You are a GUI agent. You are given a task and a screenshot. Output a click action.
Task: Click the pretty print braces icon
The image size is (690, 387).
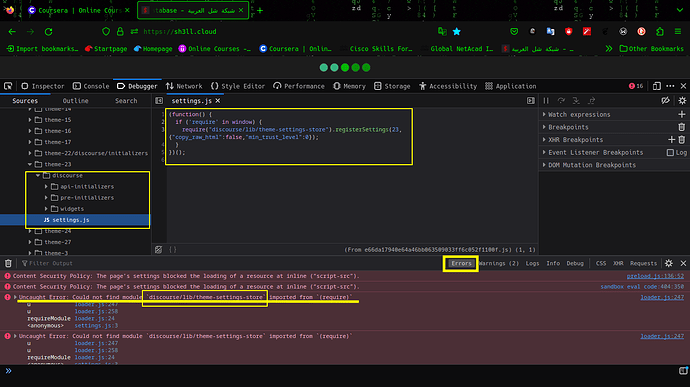pyautogui.click(x=173, y=250)
